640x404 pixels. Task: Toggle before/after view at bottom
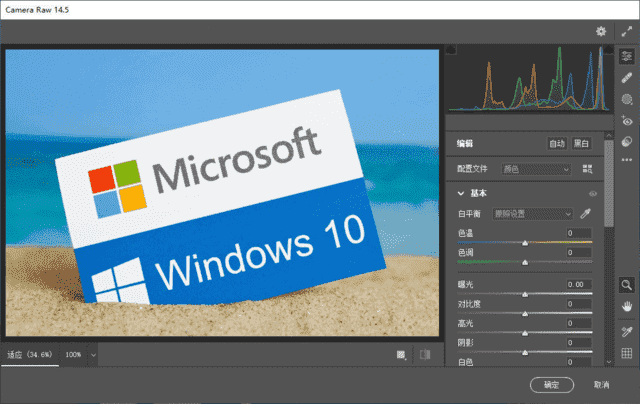pyautogui.click(x=424, y=354)
